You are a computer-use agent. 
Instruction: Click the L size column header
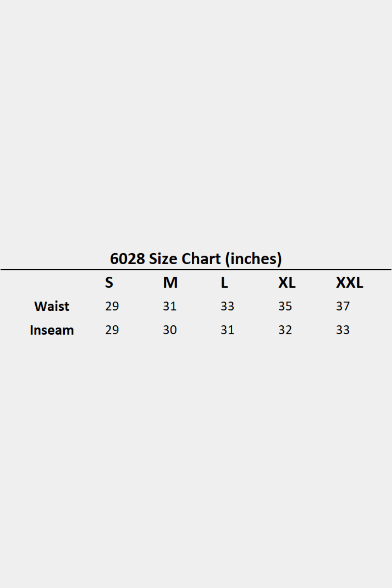tap(224, 283)
